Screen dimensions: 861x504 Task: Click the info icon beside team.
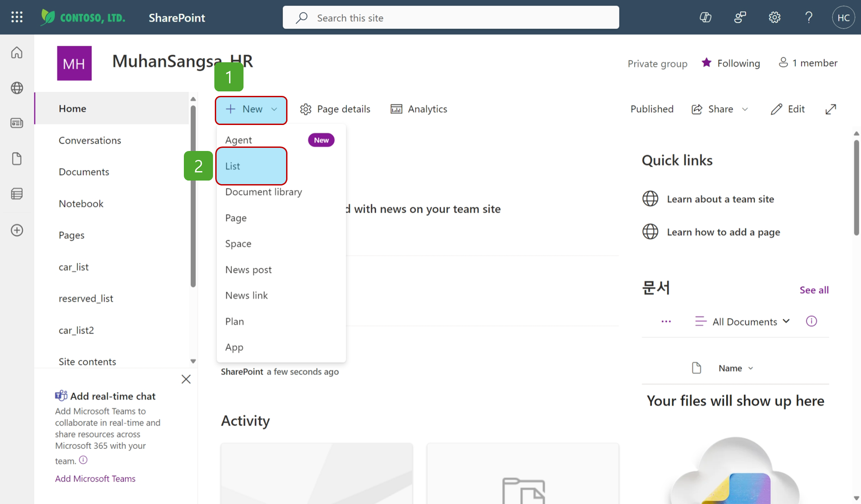point(83,460)
